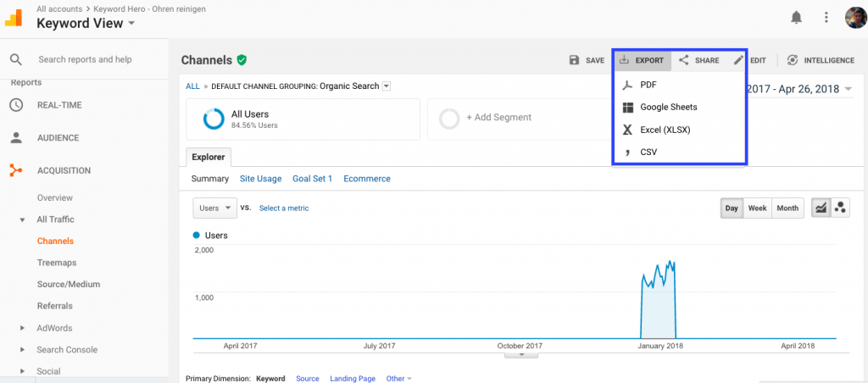Screen dimensions: 868x383
Task: Open the Site Usage tab
Action: click(261, 179)
